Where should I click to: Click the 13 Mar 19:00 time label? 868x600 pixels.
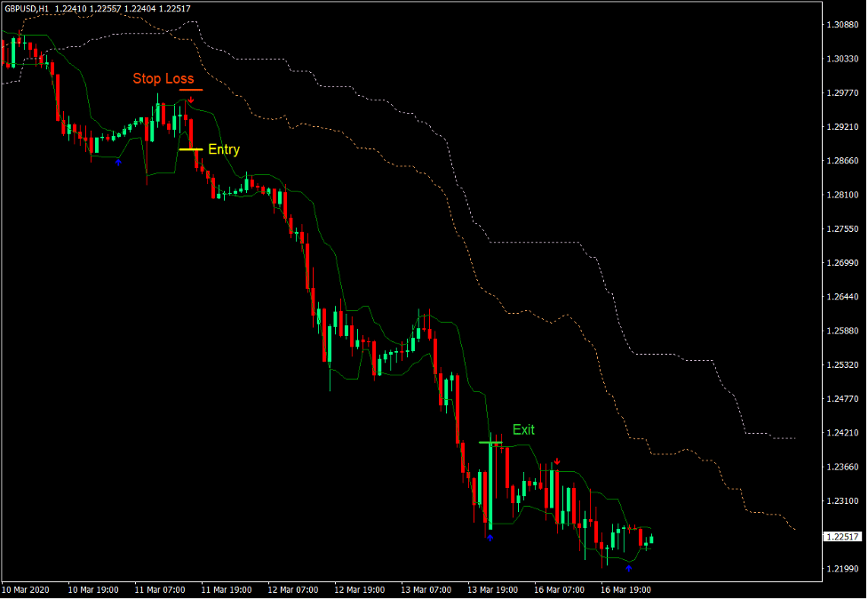click(x=495, y=589)
